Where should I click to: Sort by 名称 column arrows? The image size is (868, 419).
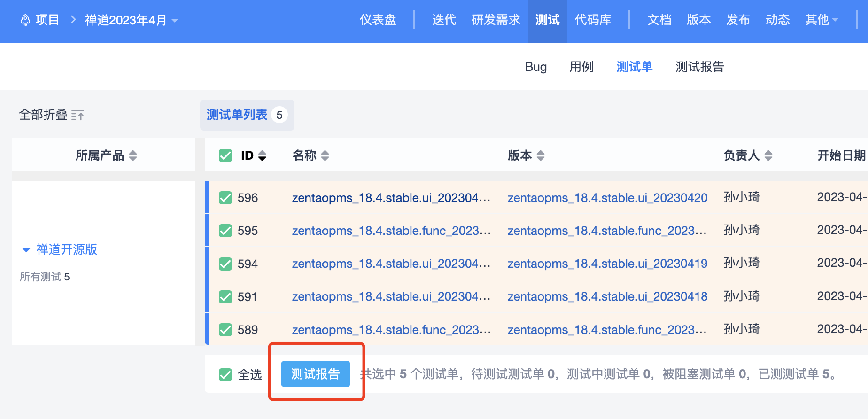(325, 155)
